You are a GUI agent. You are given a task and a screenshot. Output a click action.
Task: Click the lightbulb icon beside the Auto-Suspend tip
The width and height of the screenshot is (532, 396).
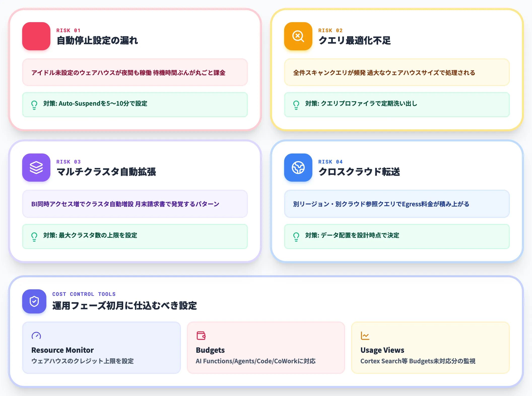click(x=34, y=105)
